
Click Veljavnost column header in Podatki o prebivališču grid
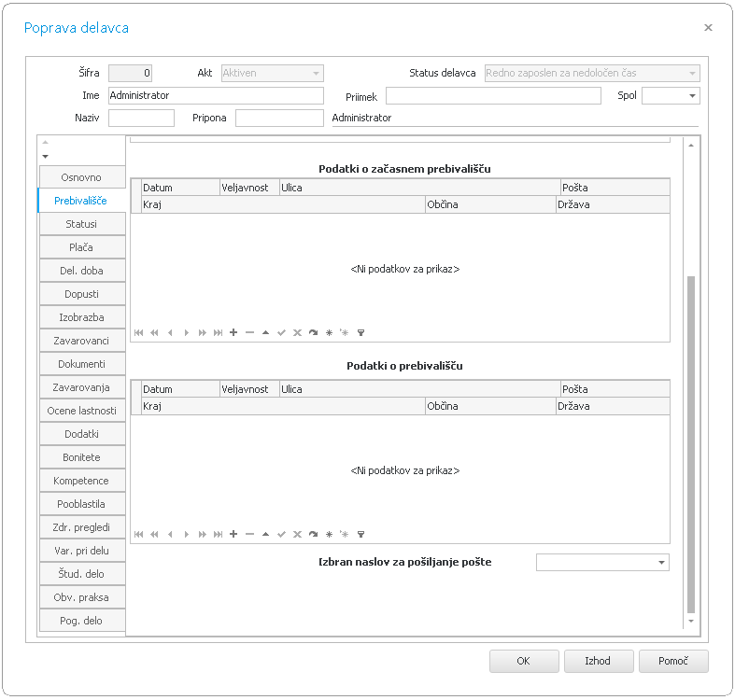249,389
